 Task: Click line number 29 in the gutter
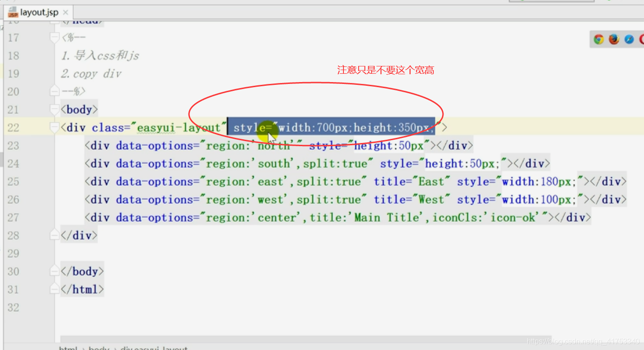pos(13,253)
